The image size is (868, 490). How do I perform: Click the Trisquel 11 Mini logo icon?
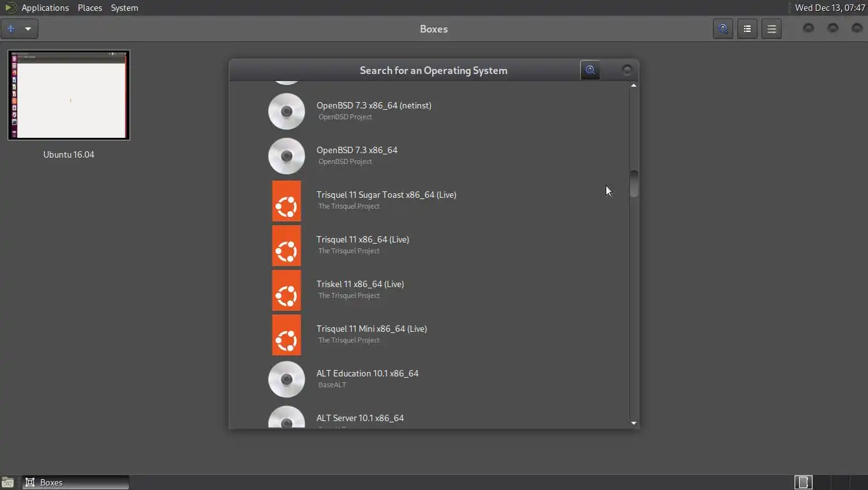click(x=287, y=335)
